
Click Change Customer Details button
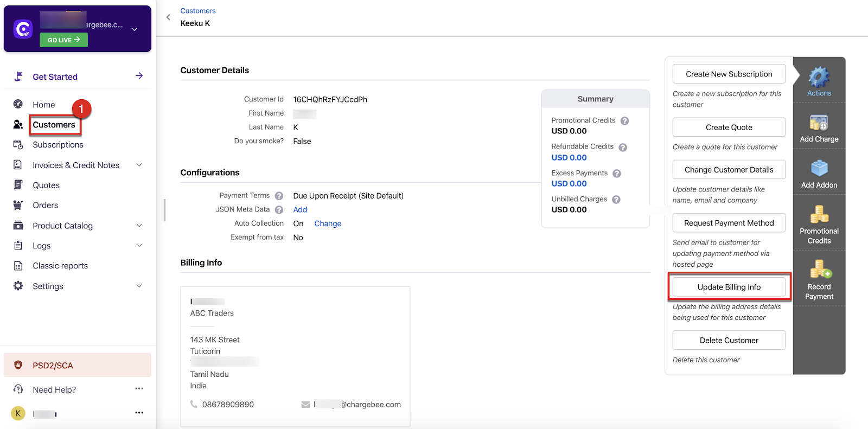click(x=729, y=170)
